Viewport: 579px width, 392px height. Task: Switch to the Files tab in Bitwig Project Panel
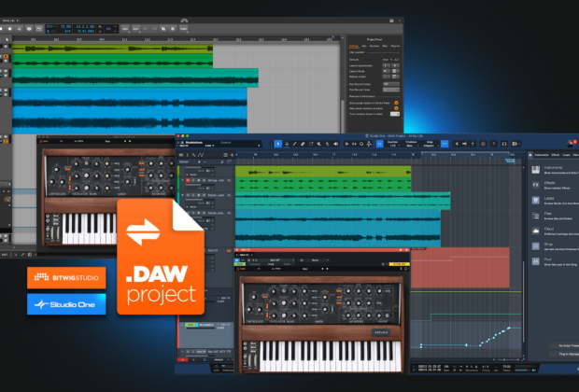[385, 46]
